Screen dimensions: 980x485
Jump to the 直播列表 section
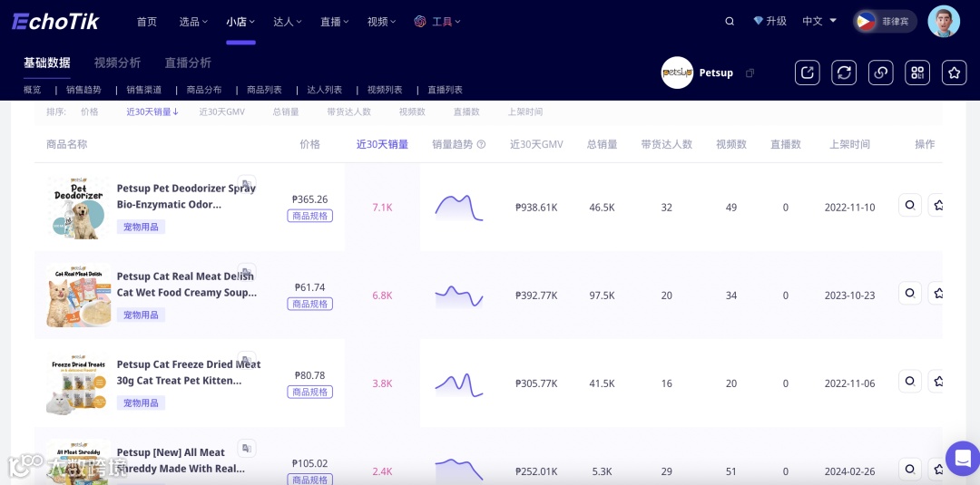click(445, 90)
